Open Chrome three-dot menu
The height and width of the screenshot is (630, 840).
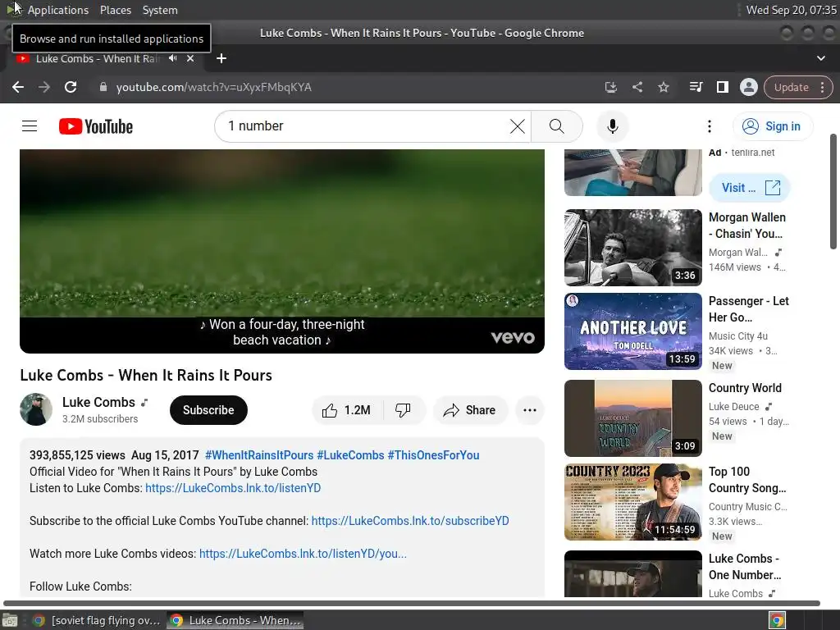[x=822, y=87]
